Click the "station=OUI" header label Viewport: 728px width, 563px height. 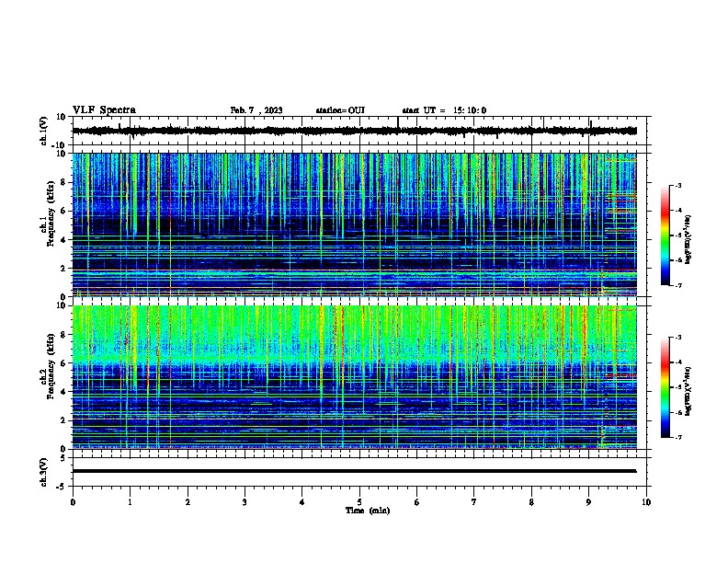tap(340, 110)
